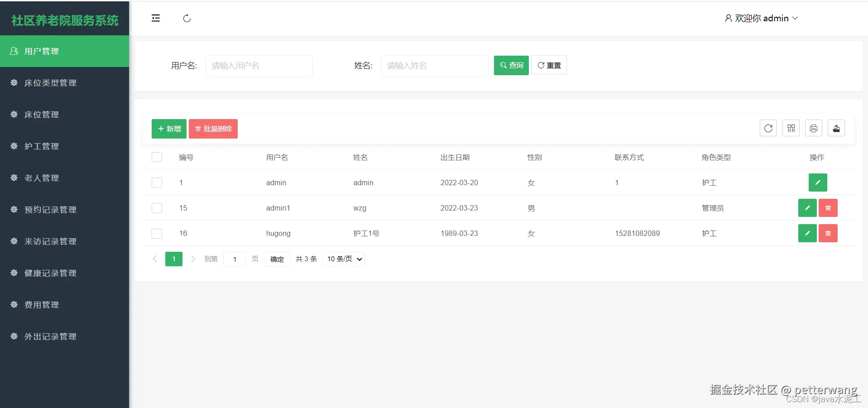Refresh the user table data

[768, 128]
